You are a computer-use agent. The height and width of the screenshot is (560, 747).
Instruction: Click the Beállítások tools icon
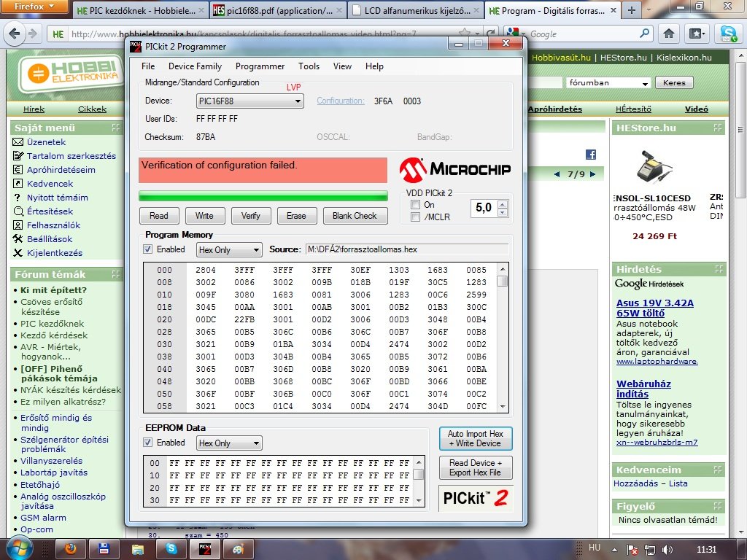pyautogui.click(x=18, y=239)
